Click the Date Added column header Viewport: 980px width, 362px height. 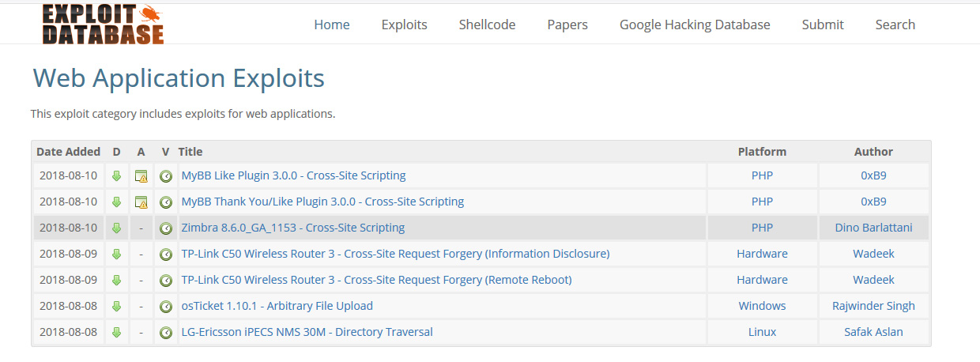69,152
